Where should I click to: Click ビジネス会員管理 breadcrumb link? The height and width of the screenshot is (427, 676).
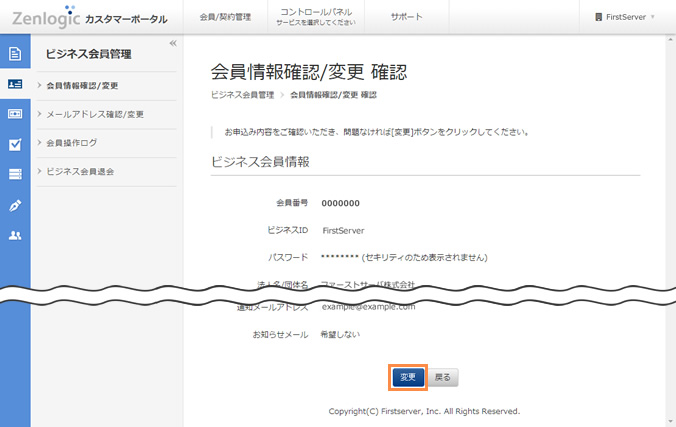click(242, 95)
